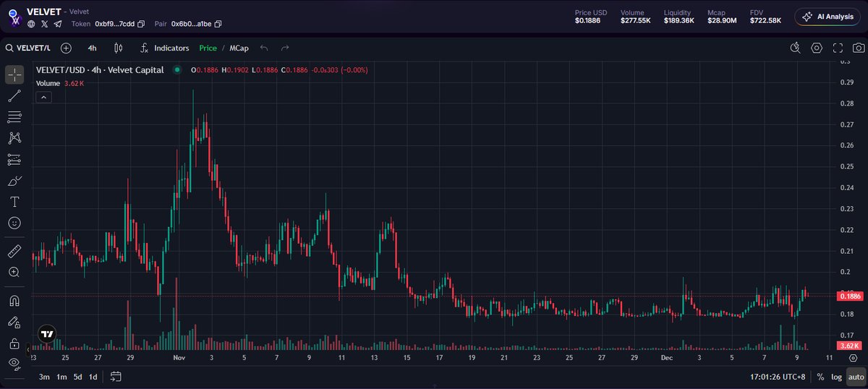
Task: Select the 5d date range
Action: coord(77,377)
